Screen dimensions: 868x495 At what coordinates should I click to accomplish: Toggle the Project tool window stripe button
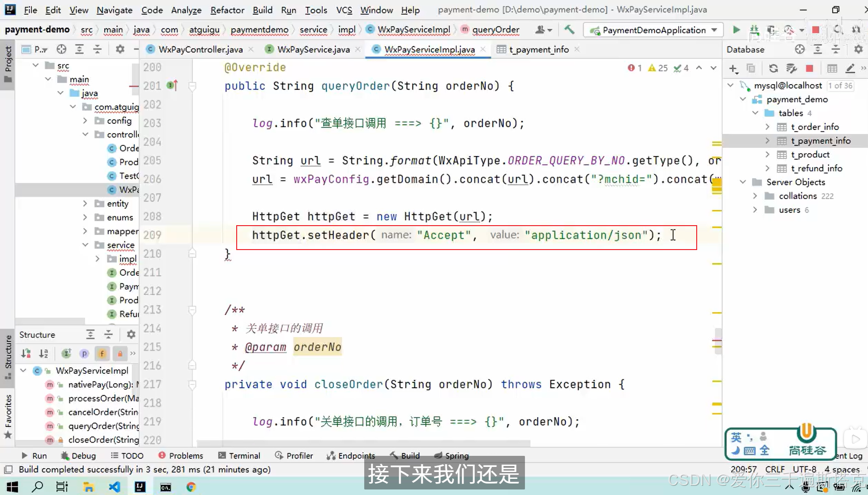tap(7, 64)
